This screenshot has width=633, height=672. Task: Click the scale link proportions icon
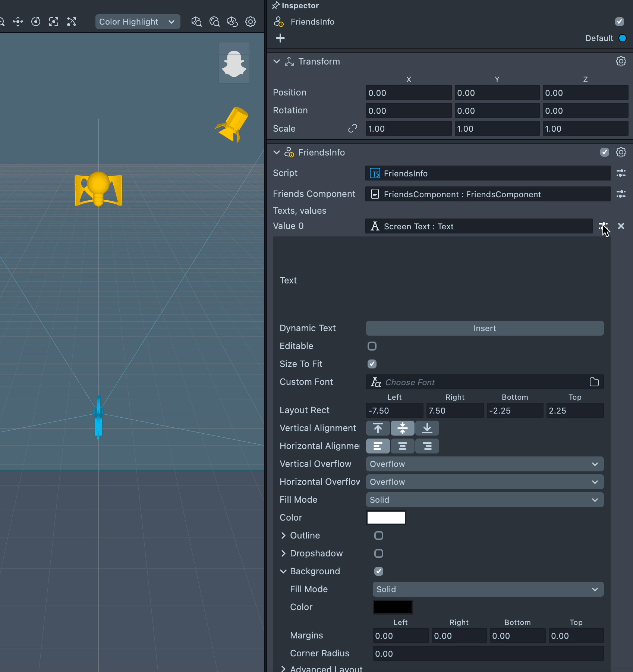click(352, 129)
